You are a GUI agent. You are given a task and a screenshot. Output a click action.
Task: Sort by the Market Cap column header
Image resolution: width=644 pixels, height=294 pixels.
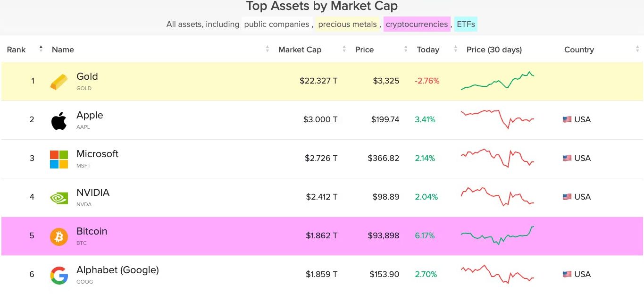tap(300, 50)
